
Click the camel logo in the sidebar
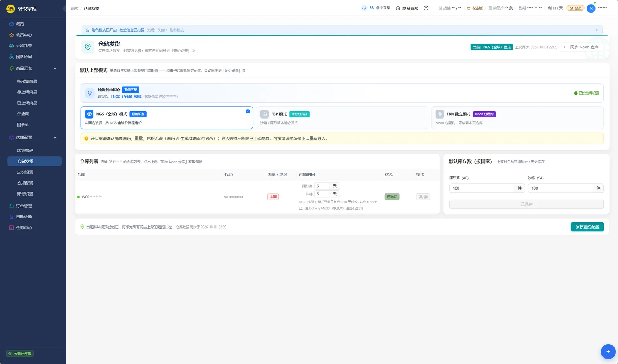point(10,8)
